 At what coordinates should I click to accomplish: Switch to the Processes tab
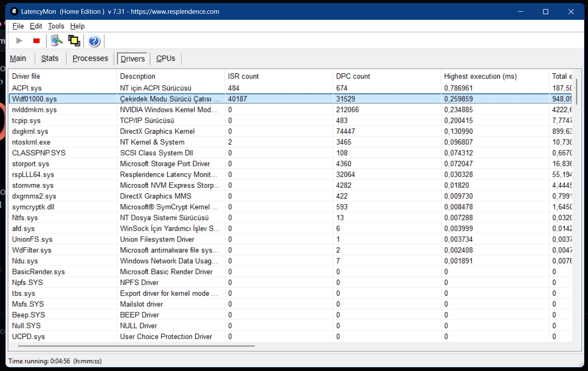point(90,58)
